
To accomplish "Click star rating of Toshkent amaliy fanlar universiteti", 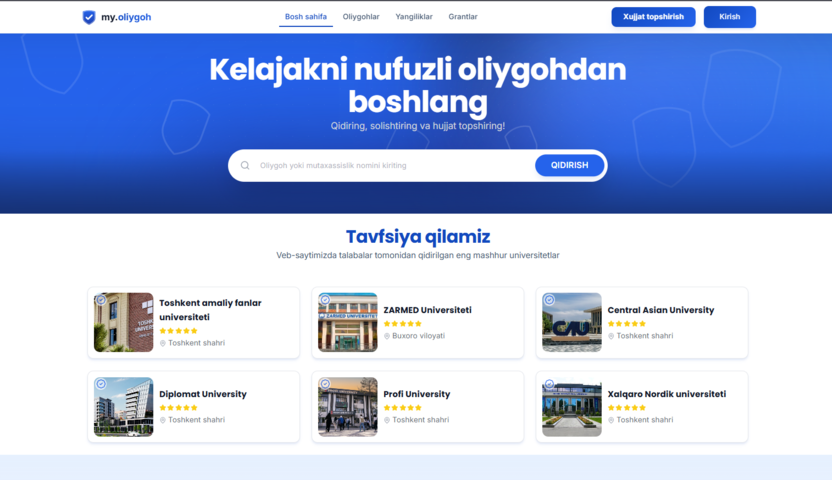I will point(178,331).
